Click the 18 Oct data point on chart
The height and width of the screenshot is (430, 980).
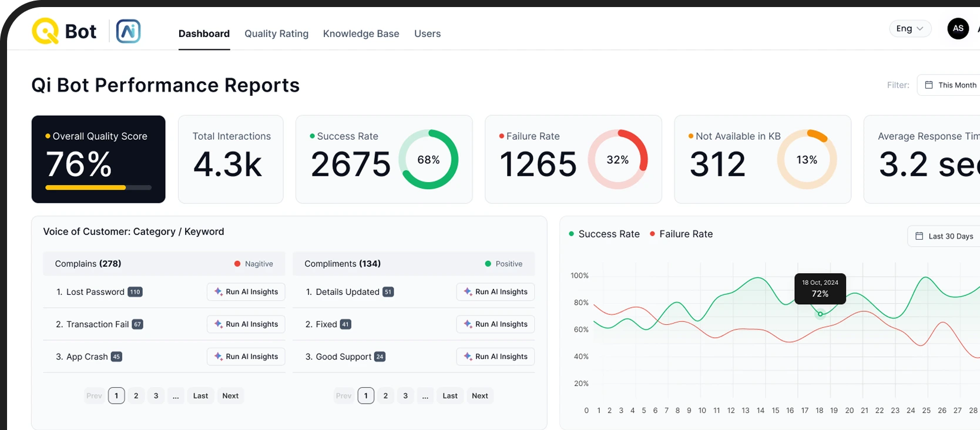coord(820,314)
